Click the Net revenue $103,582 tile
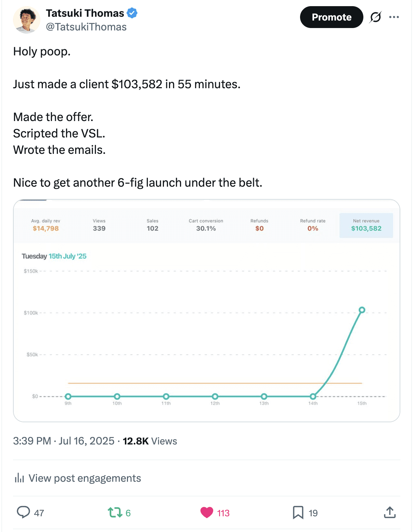Viewport: 414px width, 532px height. point(366,225)
